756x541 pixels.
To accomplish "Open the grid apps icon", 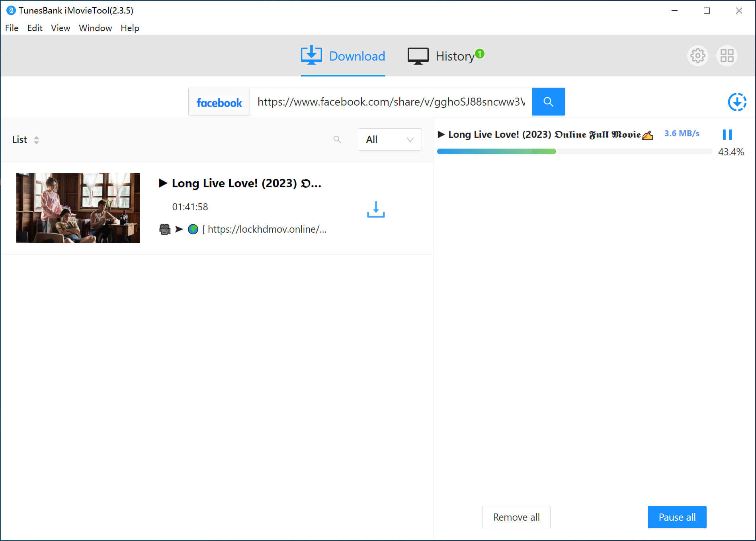I will point(727,56).
